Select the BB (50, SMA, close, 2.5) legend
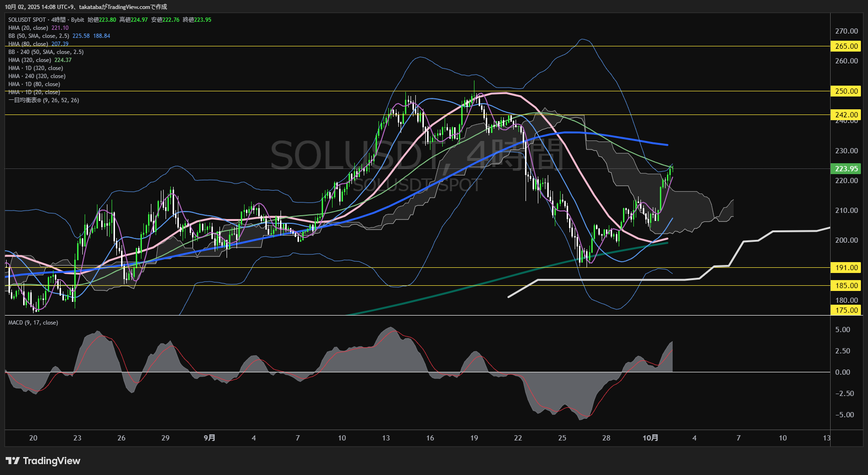868x475 pixels. [39, 36]
